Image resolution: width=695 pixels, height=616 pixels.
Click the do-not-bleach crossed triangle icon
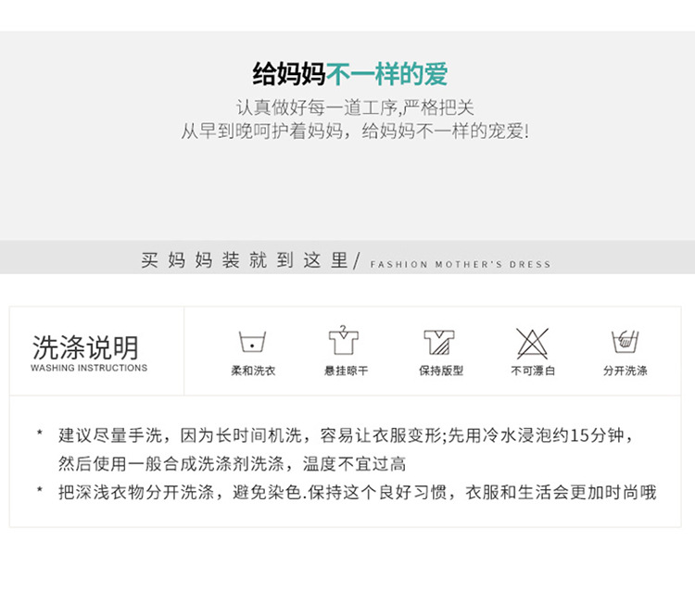[x=532, y=344]
